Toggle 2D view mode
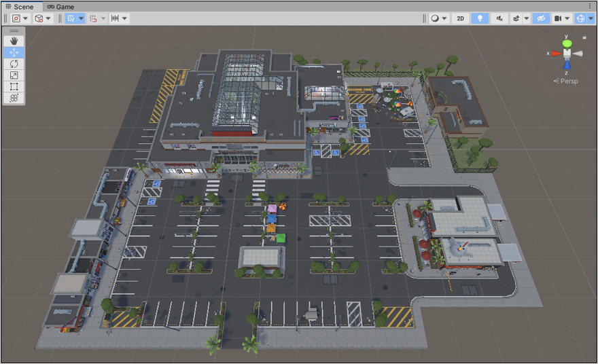The height and width of the screenshot is (364, 598). pos(461,18)
